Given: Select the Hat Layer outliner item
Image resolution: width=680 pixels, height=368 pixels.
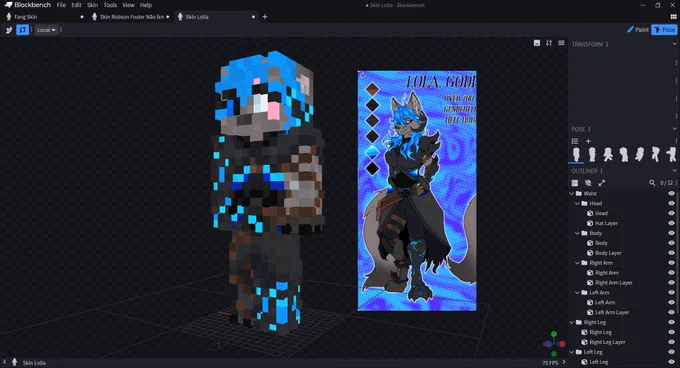Looking at the screenshot, I should pos(606,223).
